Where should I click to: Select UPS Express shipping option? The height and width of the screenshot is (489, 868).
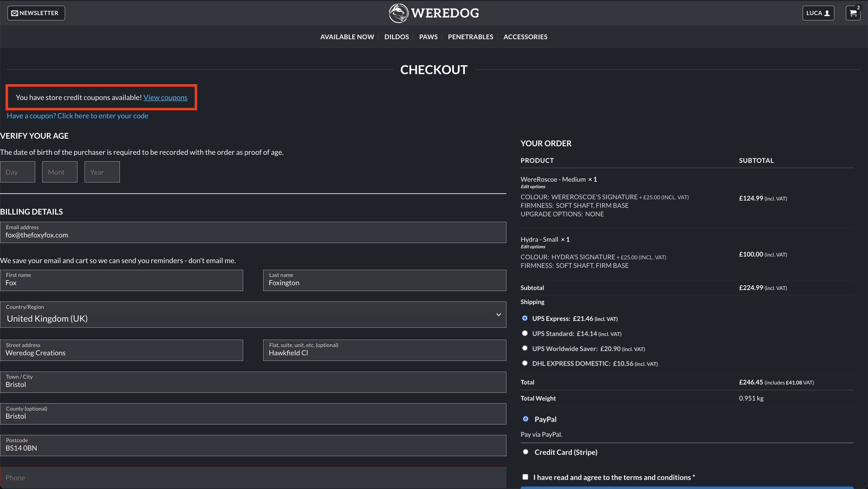[x=525, y=318]
